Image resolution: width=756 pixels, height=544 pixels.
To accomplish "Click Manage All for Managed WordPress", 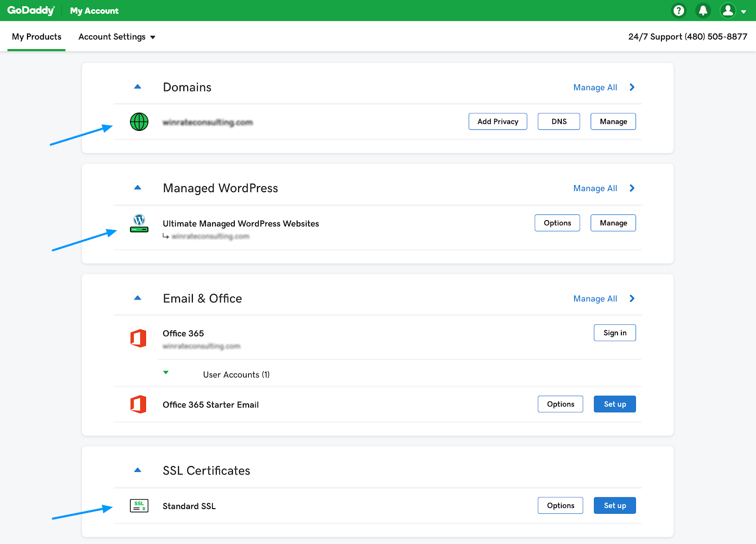I will click(x=595, y=188).
